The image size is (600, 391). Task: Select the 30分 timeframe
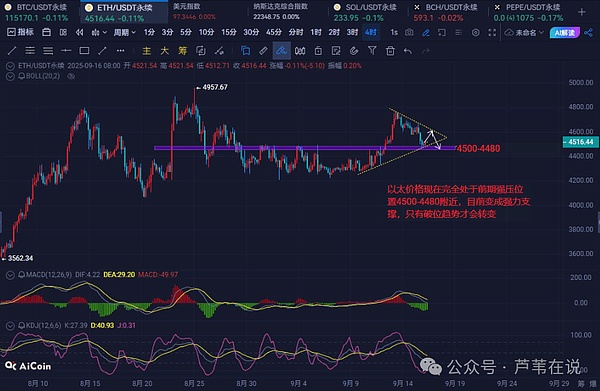pos(251,33)
